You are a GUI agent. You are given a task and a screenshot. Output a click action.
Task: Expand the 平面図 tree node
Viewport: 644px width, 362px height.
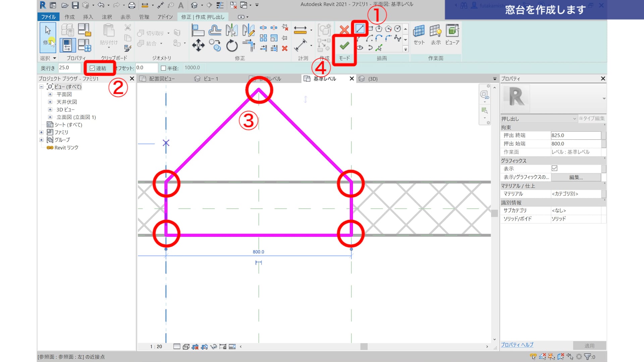50,95
